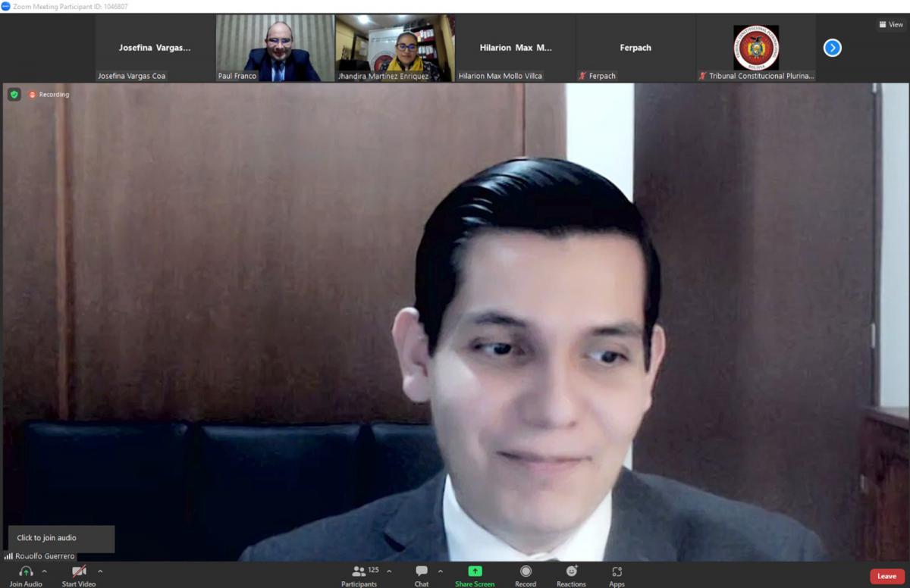Image resolution: width=910 pixels, height=588 pixels.
Task: Expand audio options arrow beside Join Audio
Action: pyautogui.click(x=44, y=571)
